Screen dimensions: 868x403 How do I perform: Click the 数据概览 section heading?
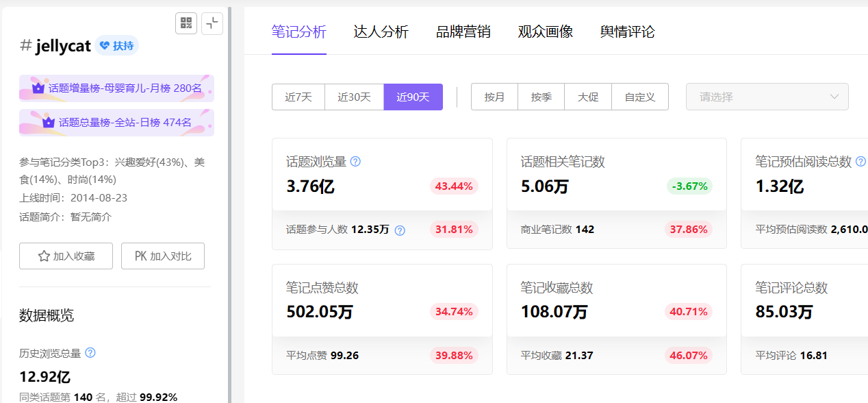[x=47, y=315]
